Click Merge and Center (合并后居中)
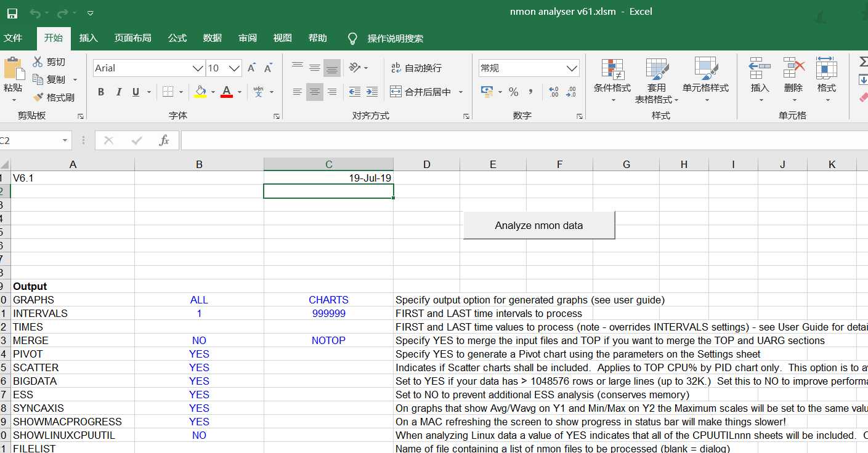This screenshot has height=453, width=868. click(421, 92)
